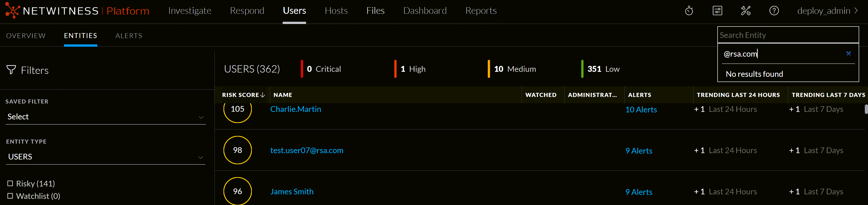Open the Configure settings icon
Viewport: 868px width, 205px height.
tap(717, 11)
